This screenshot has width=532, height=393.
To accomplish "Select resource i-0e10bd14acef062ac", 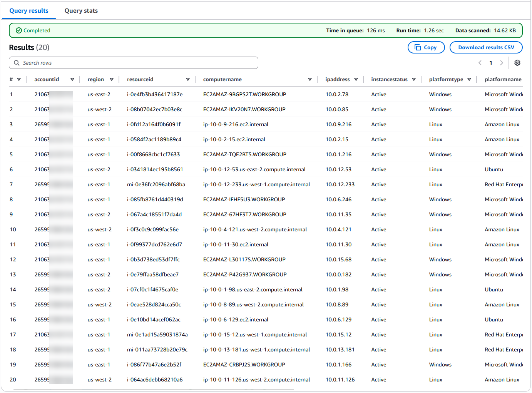I will pyautogui.click(x=154, y=319).
